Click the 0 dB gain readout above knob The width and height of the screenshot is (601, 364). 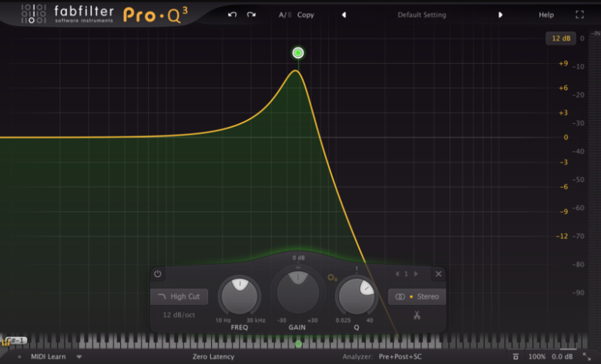pos(298,258)
